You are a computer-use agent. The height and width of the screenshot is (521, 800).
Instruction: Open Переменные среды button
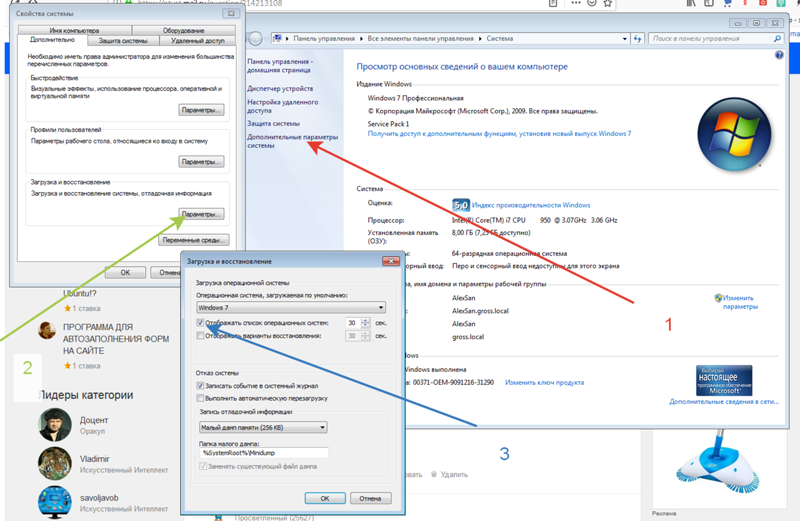point(193,240)
